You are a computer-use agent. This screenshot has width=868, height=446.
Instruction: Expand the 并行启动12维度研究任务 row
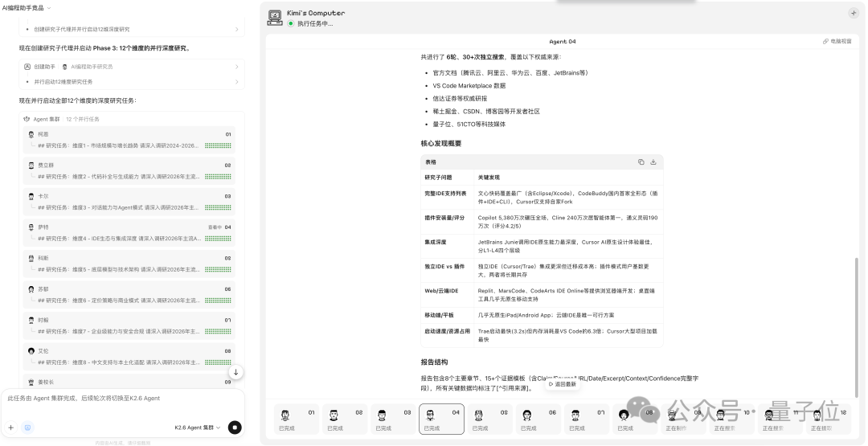click(x=133, y=81)
